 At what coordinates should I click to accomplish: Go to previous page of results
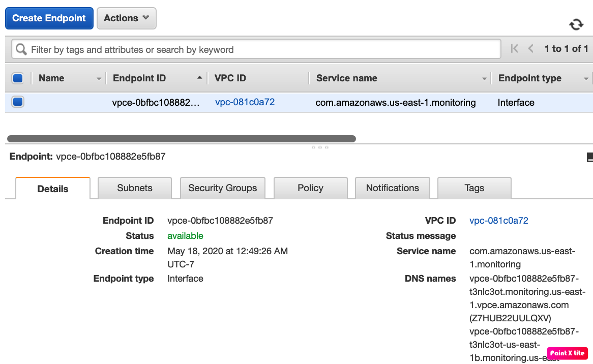531,49
